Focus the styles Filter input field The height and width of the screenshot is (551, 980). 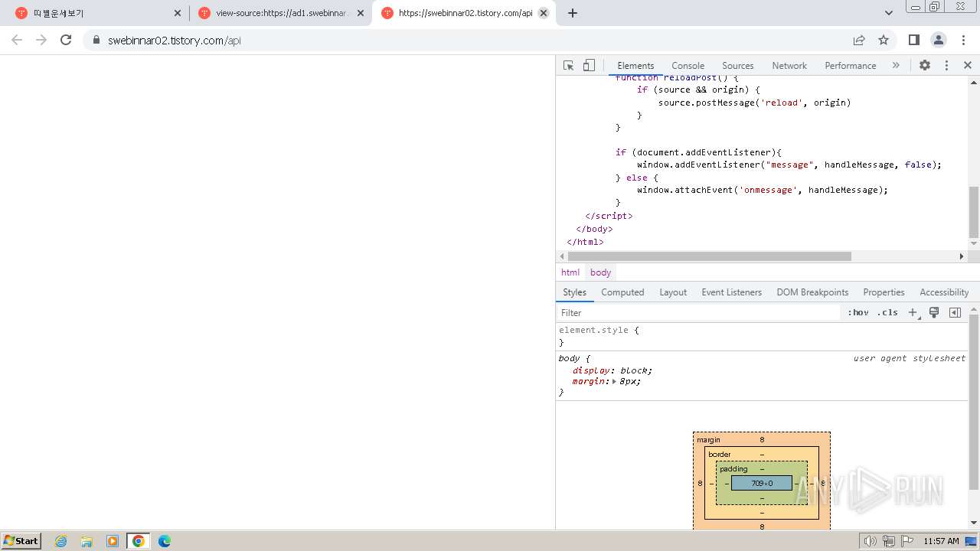(x=698, y=312)
